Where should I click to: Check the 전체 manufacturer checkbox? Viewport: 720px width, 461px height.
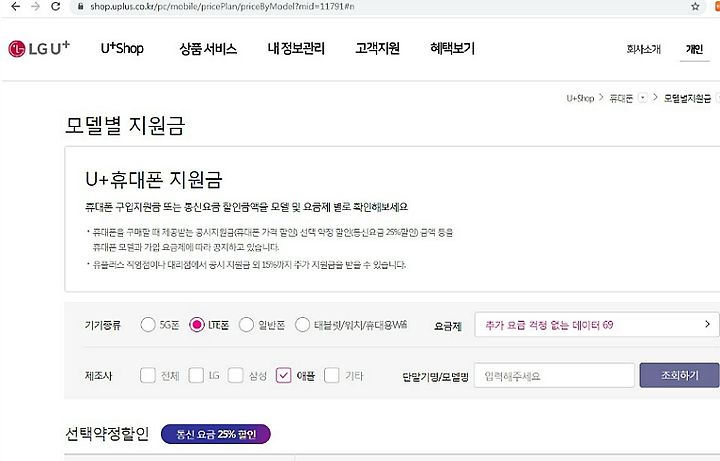147,375
